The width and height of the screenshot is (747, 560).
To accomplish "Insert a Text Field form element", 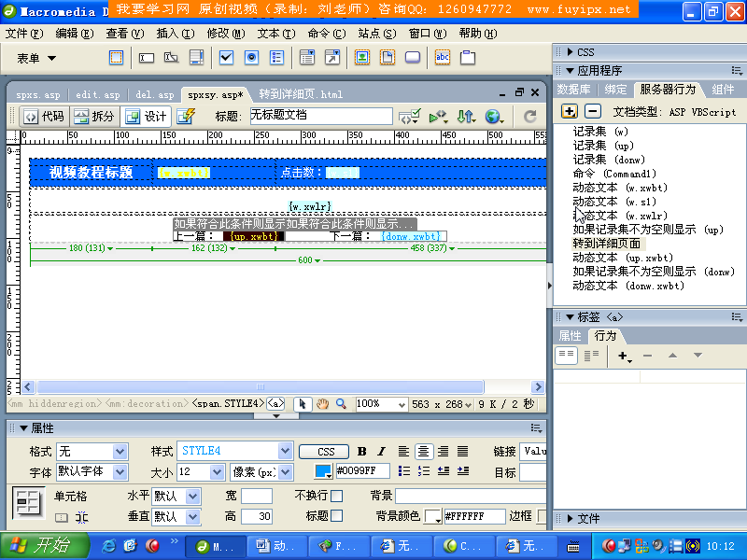I will 147,58.
